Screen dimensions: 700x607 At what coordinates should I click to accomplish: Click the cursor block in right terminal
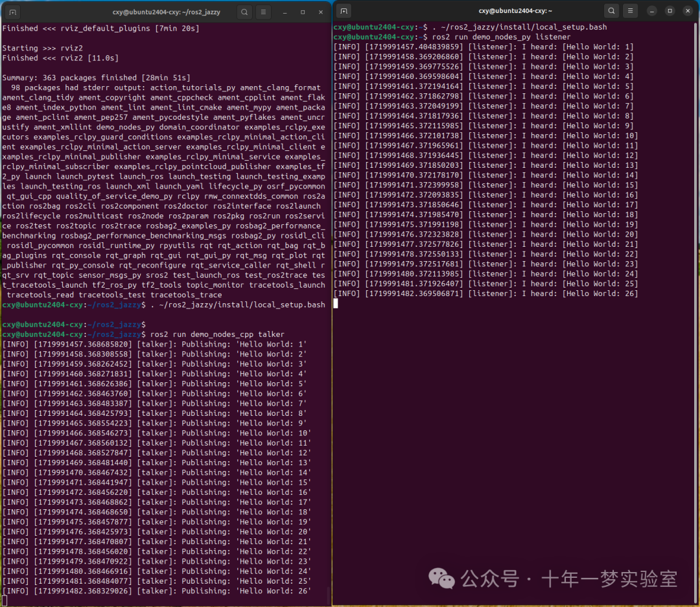336,303
